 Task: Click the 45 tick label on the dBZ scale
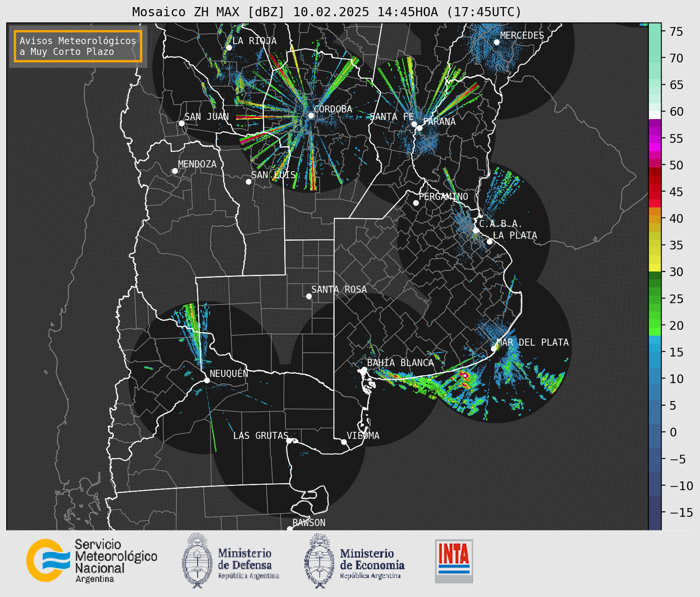coord(676,192)
